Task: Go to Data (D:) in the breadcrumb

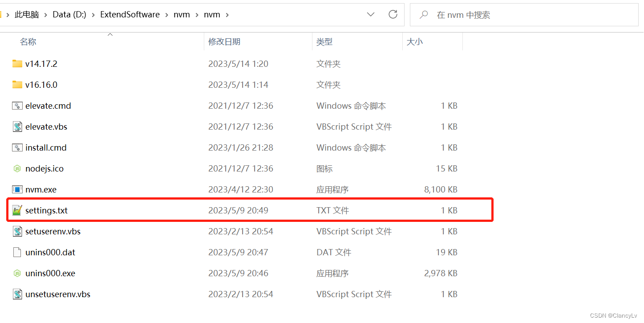Action: (69, 15)
